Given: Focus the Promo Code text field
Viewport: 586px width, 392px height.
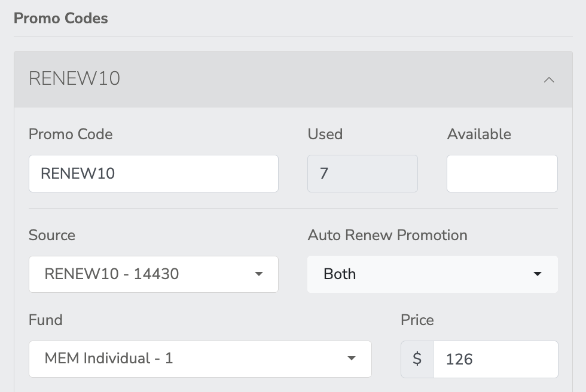Looking at the screenshot, I should 153,174.
